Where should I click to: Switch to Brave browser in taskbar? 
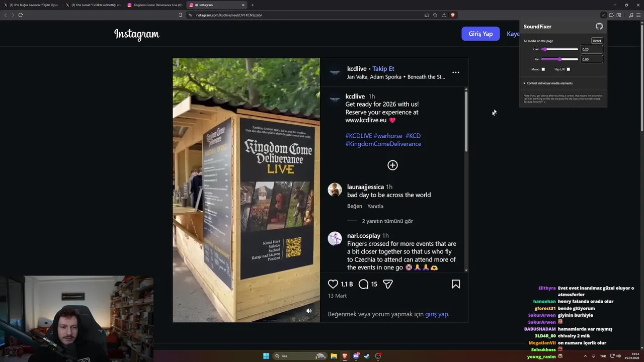tap(345, 356)
